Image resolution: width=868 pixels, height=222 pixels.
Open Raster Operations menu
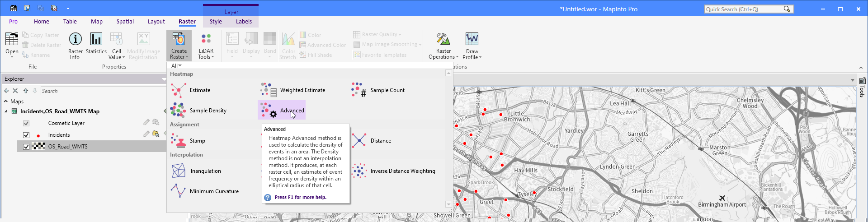pyautogui.click(x=443, y=46)
